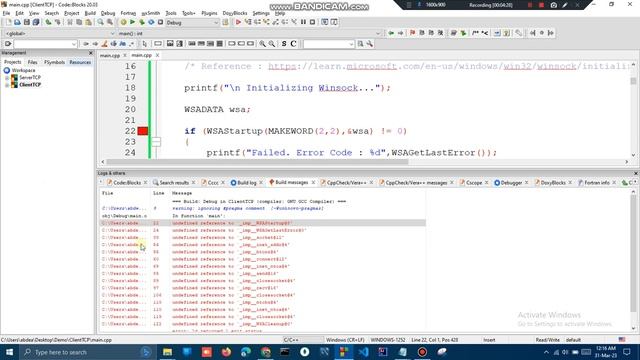This screenshot has width=640, height=360.
Task: Open the Build menu
Action: 90,13
